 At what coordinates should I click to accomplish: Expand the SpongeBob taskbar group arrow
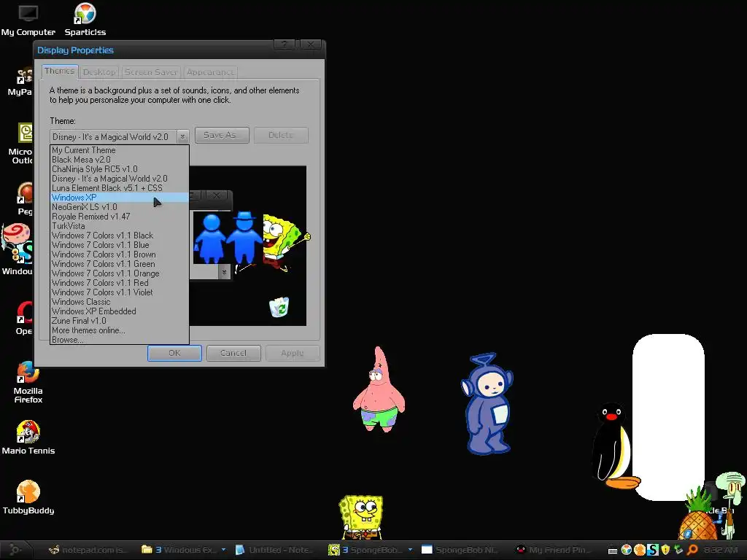pos(410,550)
